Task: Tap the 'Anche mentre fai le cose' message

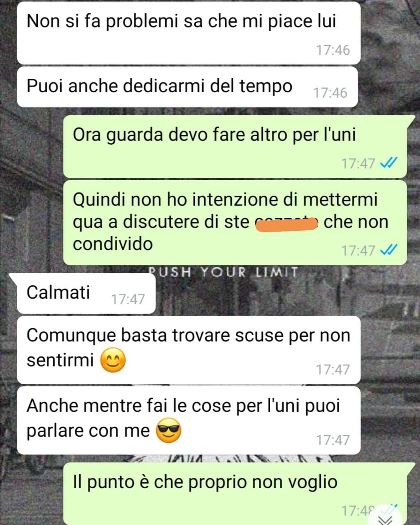Action: pyautogui.click(x=188, y=420)
